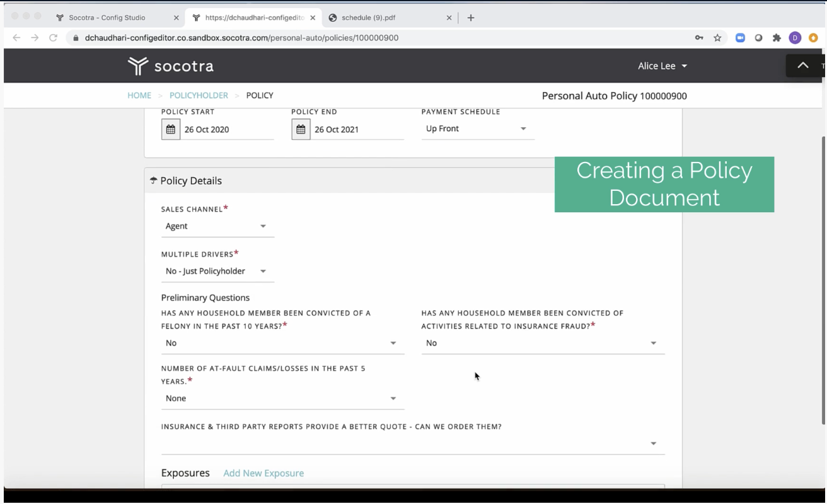Go to the POLICYHOLDER breadcrumb link
The height and width of the screenshot is (504, 827).
click(199, 96)
